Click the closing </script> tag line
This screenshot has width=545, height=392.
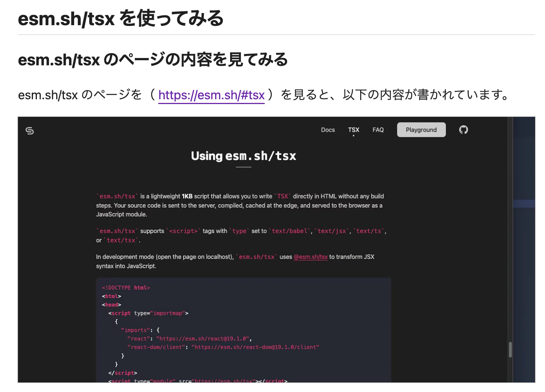pos(123,373)
